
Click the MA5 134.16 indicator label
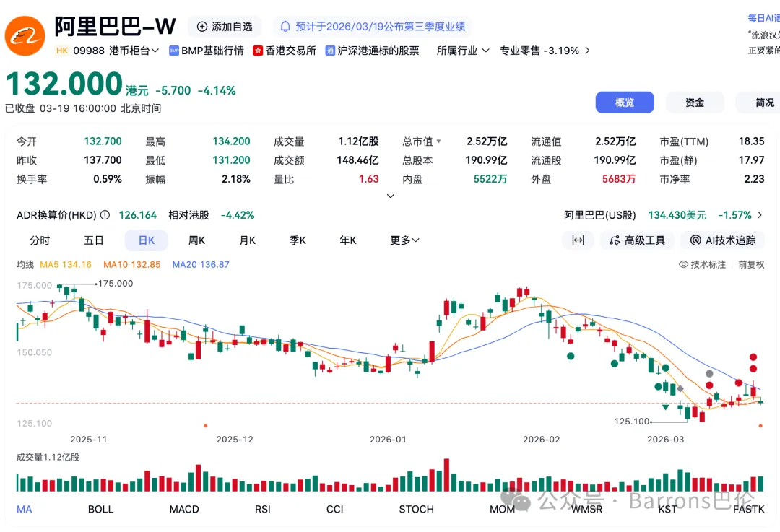[x=66, y=264]
